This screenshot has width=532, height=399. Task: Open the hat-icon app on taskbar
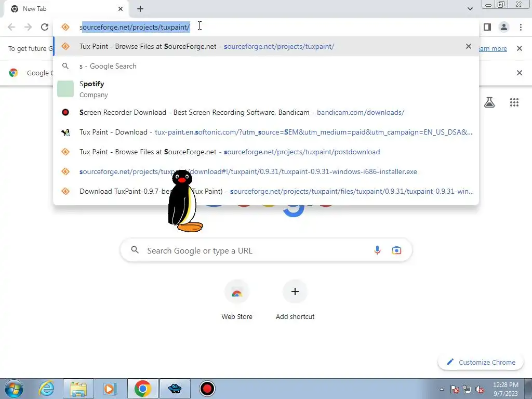[x=175, y=389]
